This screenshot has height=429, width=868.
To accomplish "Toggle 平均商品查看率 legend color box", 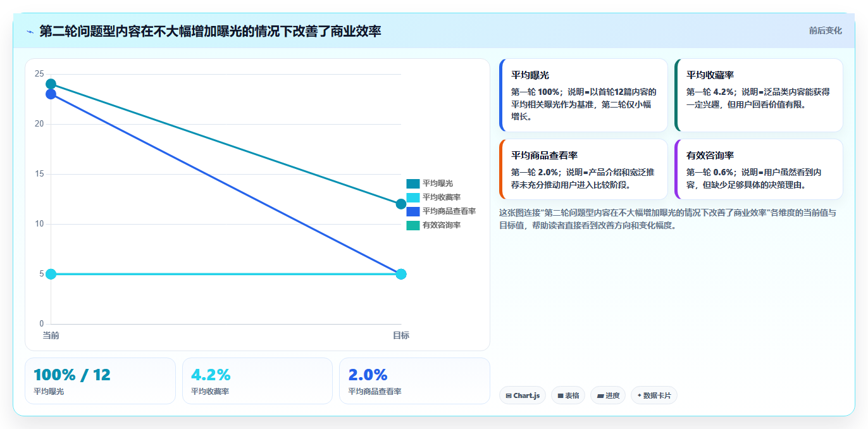I will point(413,211).
